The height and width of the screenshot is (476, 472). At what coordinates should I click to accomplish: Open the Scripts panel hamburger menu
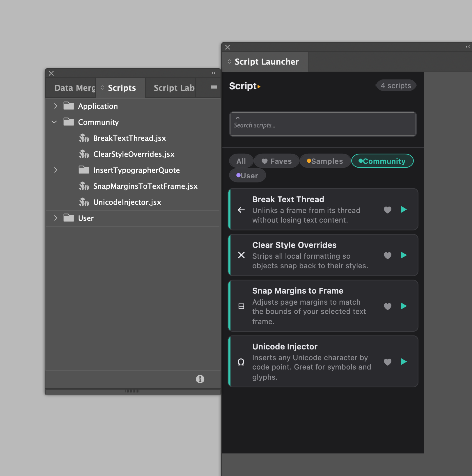click(x=214, y=87)
